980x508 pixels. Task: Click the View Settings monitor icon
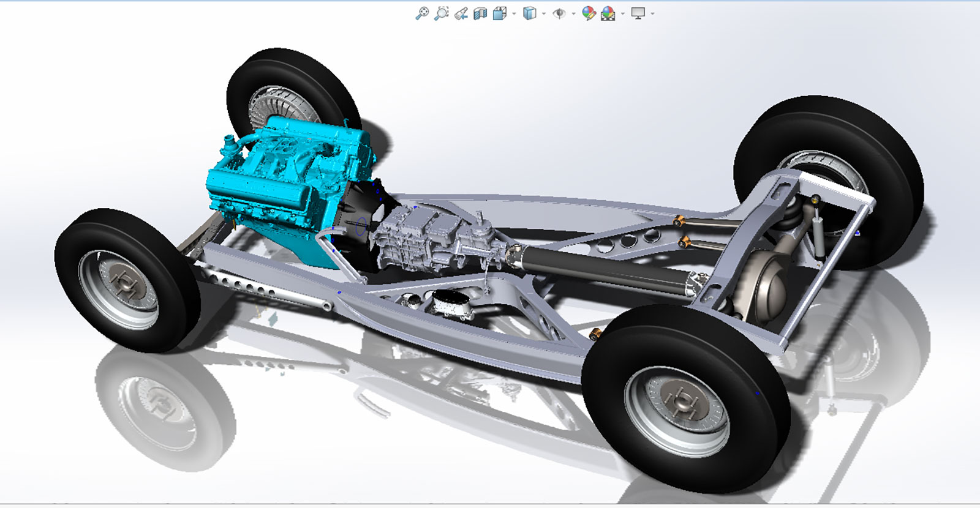tap(638, 13)
